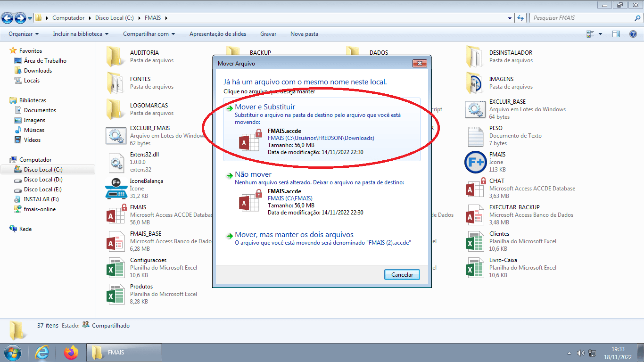Select the Produtos Excel file icon
The height and width of the screenshot is (362, 644).
click(x=116, y=294)
